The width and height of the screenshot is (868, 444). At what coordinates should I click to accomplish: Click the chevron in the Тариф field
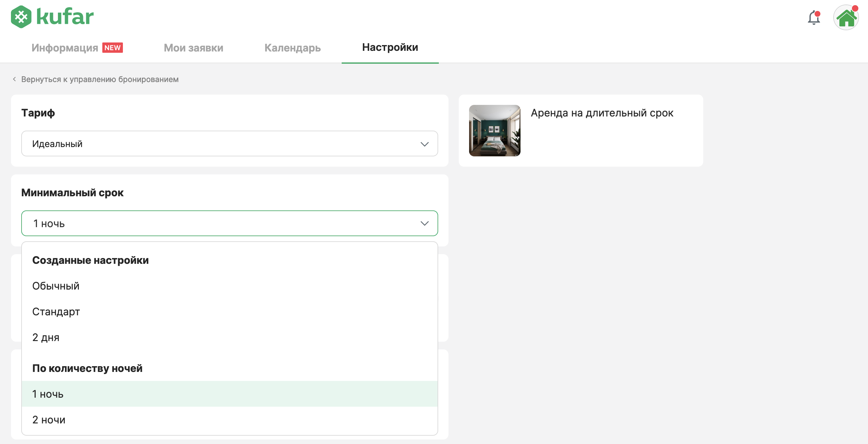coord(424,144)
